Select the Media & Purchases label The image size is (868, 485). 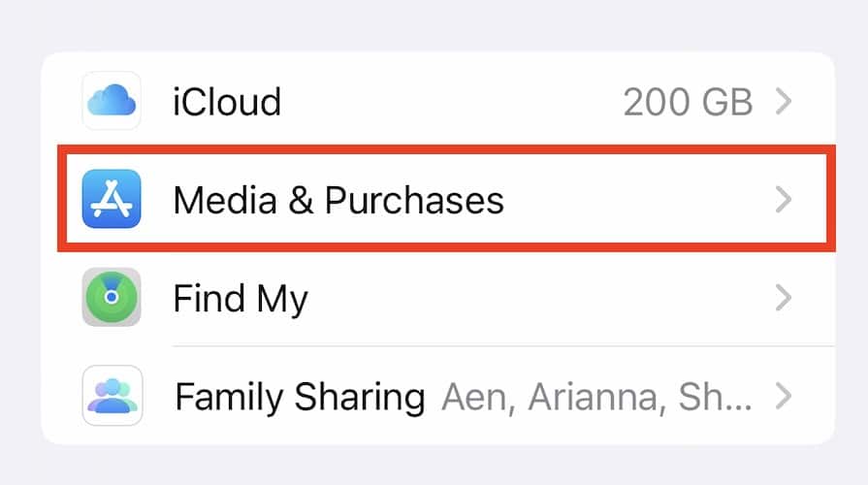tap(338, 200)
